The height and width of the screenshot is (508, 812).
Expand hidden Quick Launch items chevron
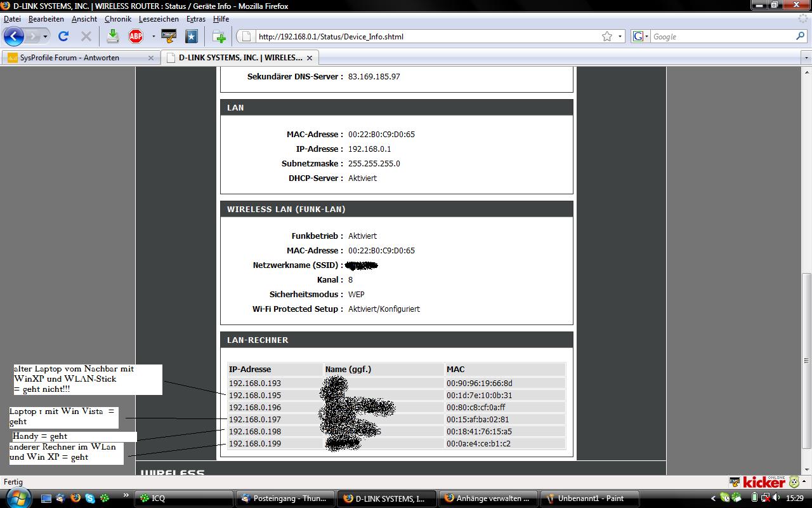[126, 495]
